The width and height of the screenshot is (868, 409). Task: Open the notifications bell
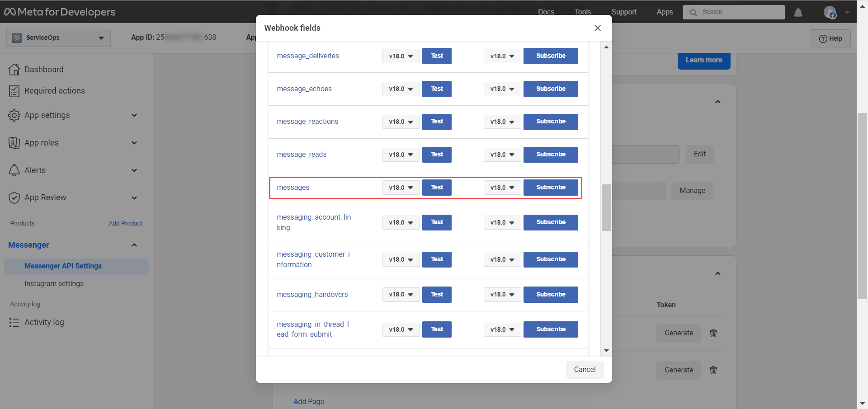(798, 12)
